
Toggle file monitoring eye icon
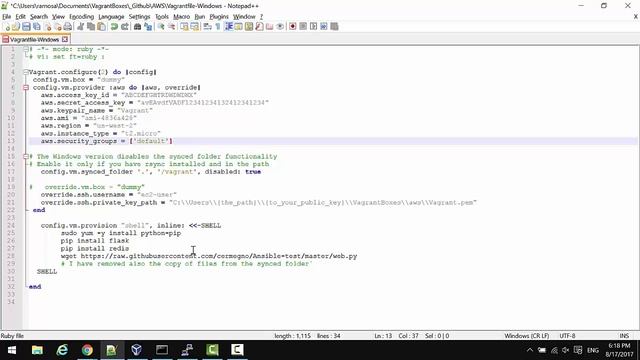click(x=280, y=27)
